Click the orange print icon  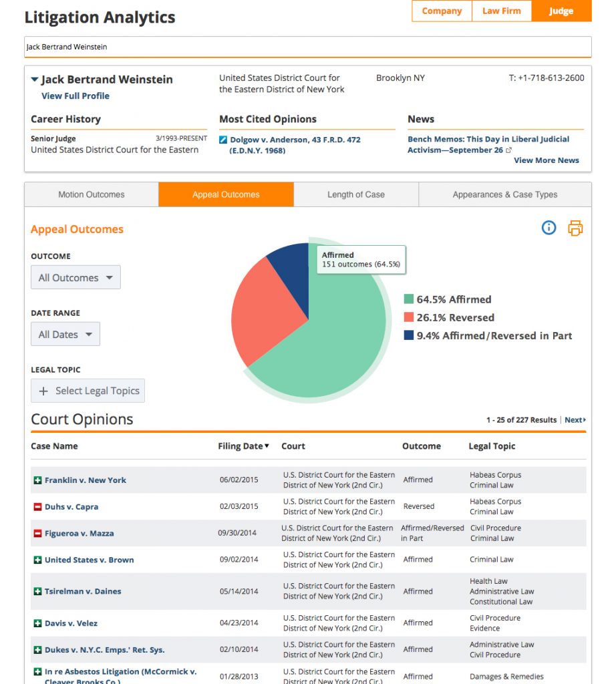(x=575, y=228)
